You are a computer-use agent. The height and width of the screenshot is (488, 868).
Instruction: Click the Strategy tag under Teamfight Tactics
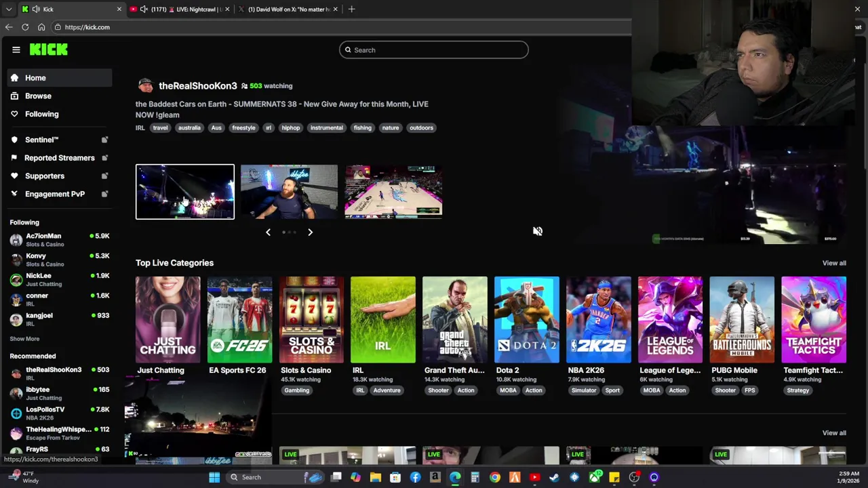pyautogui.click(x=798, y=390)
